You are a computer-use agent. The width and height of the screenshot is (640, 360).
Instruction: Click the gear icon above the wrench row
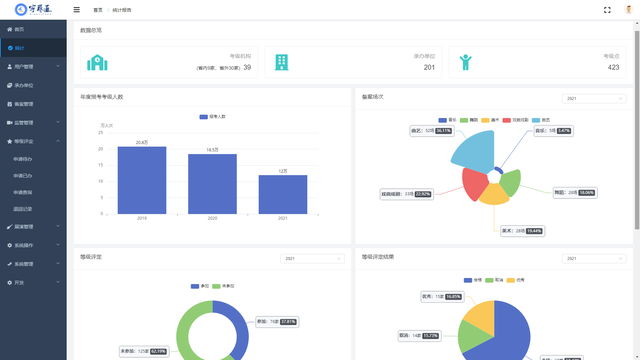coord(9,245)
